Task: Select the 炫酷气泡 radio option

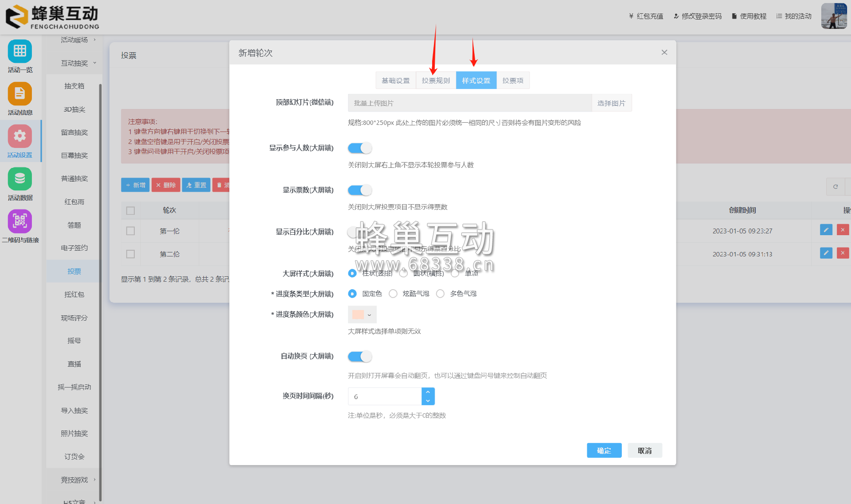Action: [393, 294]
